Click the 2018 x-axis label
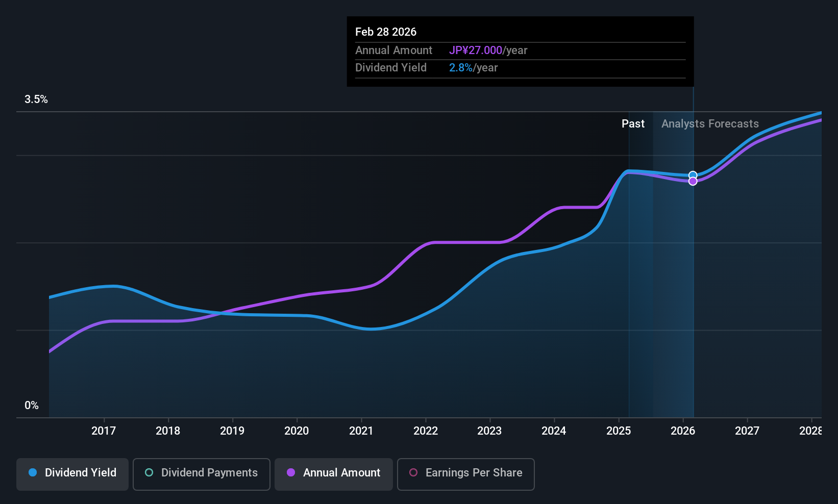This screenshot has width=838, height=504. coord(168,431)
